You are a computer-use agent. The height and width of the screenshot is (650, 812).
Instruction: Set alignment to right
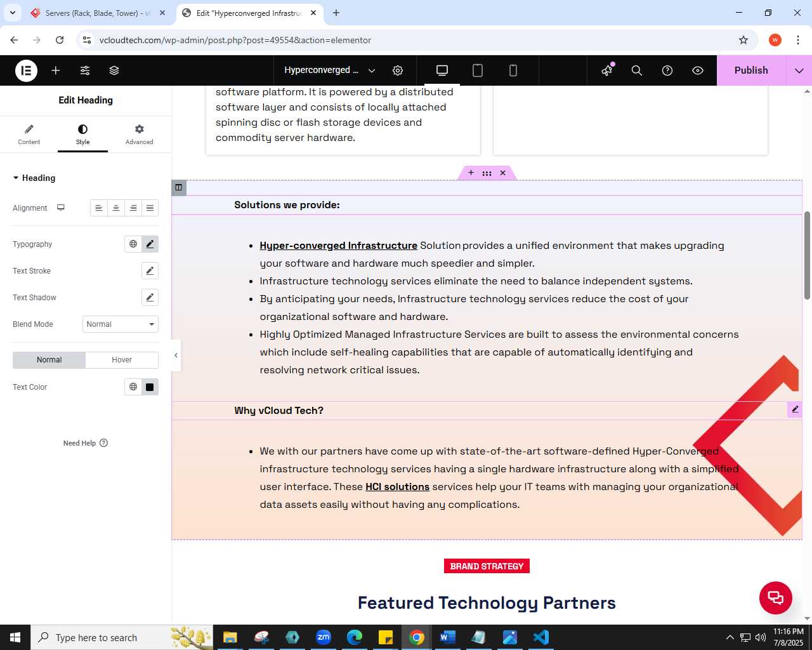click(133, 208)
